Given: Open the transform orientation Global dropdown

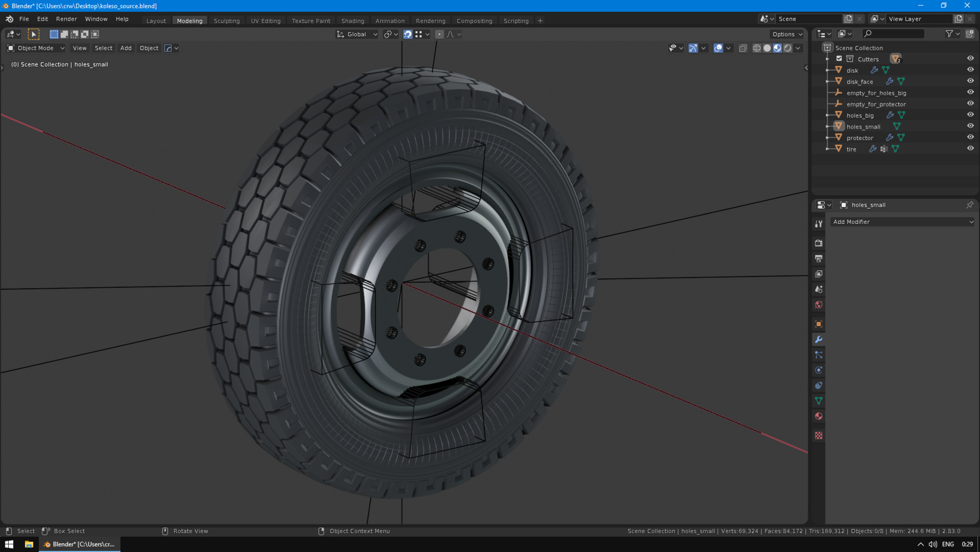Looking at the screenshot, I should (x=357, y=34).
